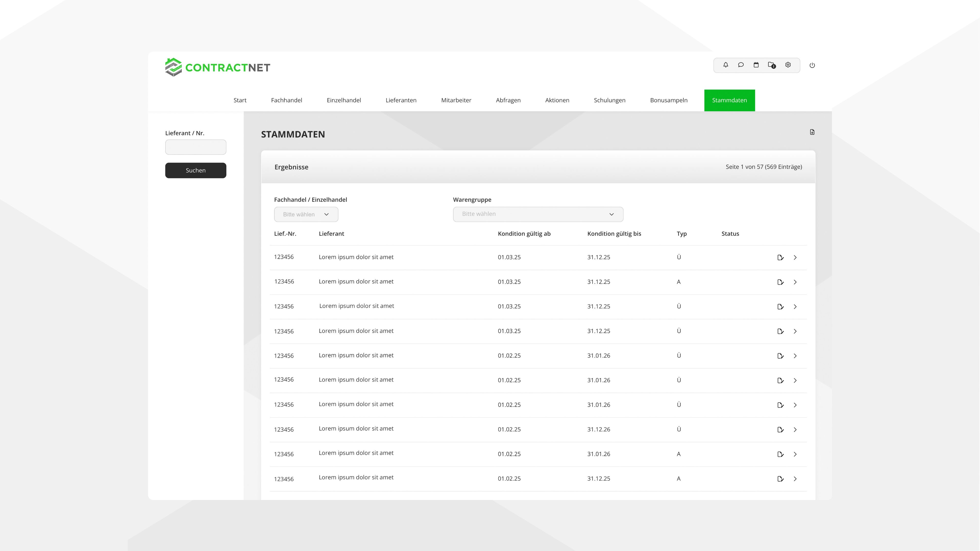Select the file icon in the 31.12.26 row
The width and height of the screenshot is (980, 551).
point(781,429)
